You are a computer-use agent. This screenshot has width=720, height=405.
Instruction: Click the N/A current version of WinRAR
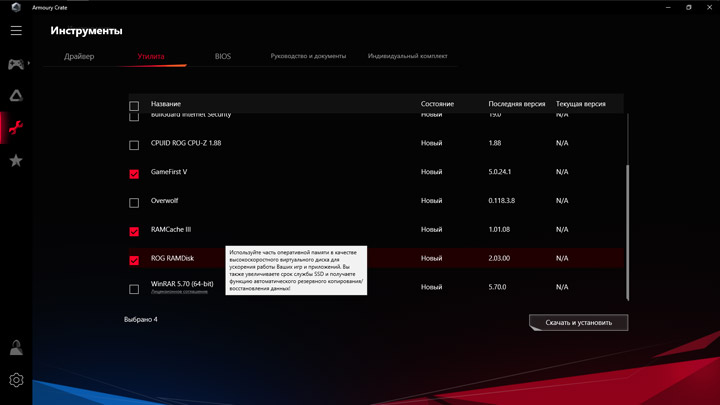click(562, 287)
